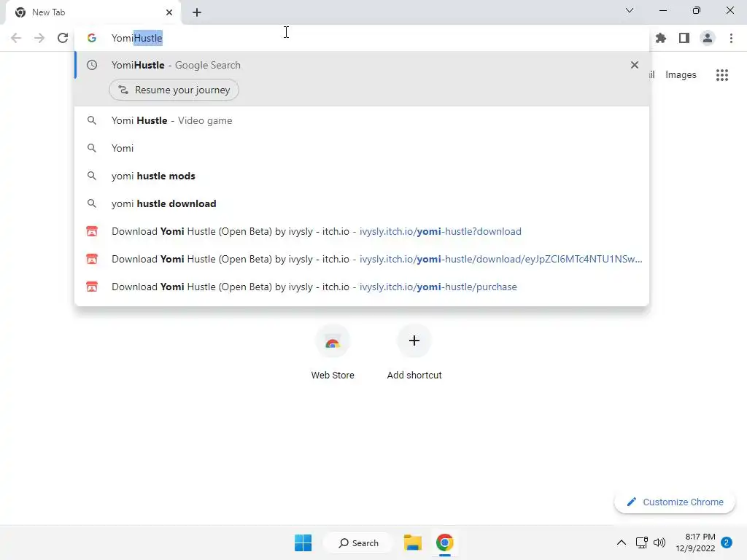
Task: Click the New Tab tab title
Action: (x=49, y=12)
